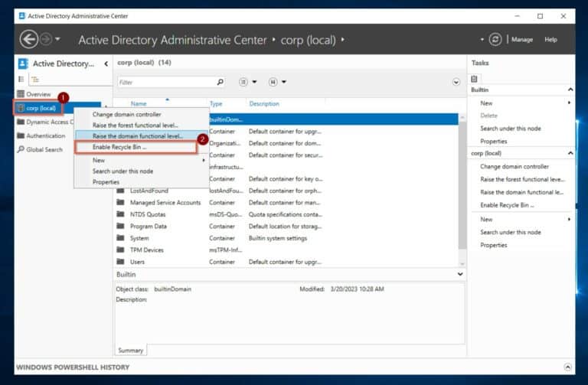The height and width of the screenshot is (385, 588).
Task: Choose Properties in the context menu
Action: pos(106,182)
